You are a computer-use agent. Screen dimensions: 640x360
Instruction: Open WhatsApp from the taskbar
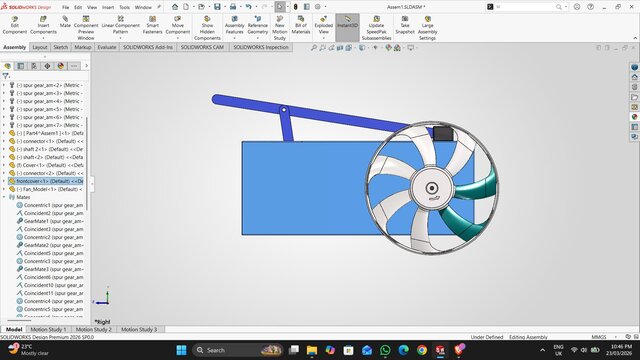[385, 350]
